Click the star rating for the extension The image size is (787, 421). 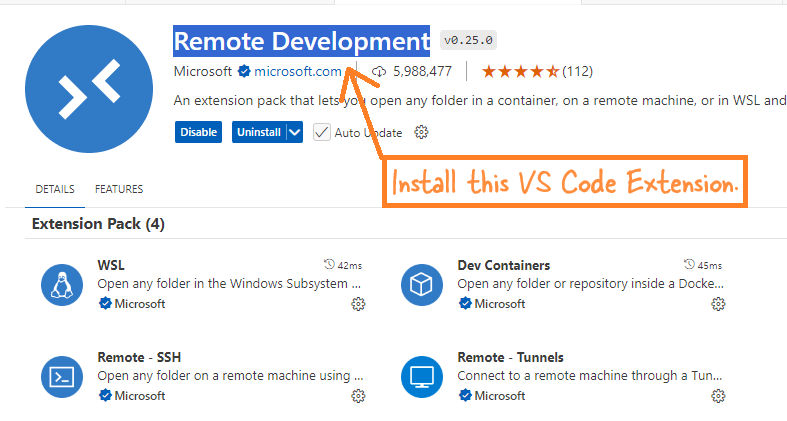pyautogui.click(x=520, y=71)
